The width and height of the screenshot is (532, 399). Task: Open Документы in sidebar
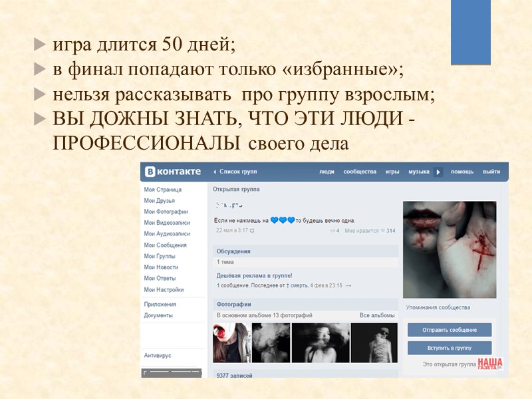pos(158,315)
